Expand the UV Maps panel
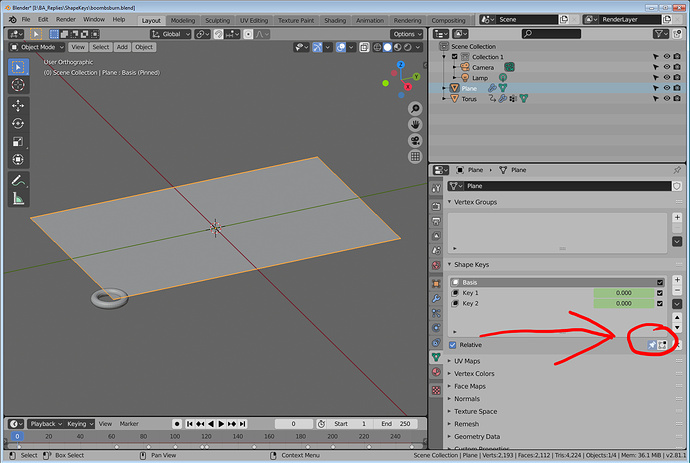The width and height of the screenshot is (690, 463). click(467, 361)
